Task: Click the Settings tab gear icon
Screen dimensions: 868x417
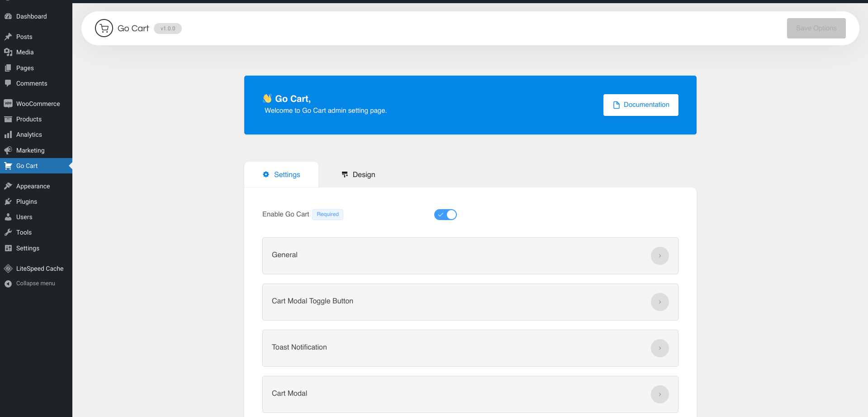Action: coord(266,174)
